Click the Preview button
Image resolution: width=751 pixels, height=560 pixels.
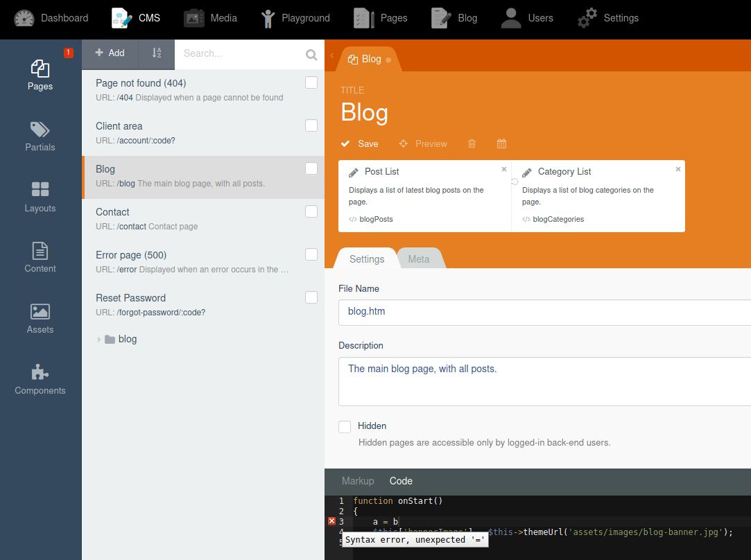coord(423,143)
